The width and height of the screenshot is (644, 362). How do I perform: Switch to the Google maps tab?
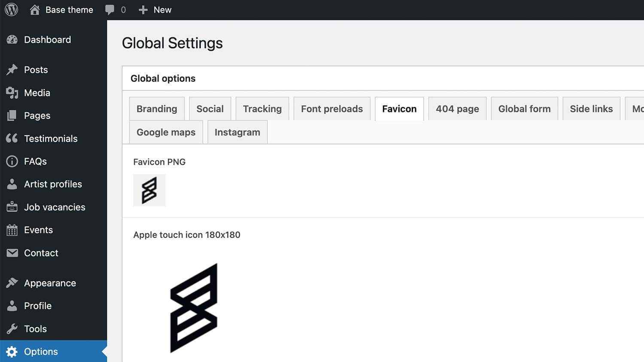pyautogui.click(x=166, y=132)
